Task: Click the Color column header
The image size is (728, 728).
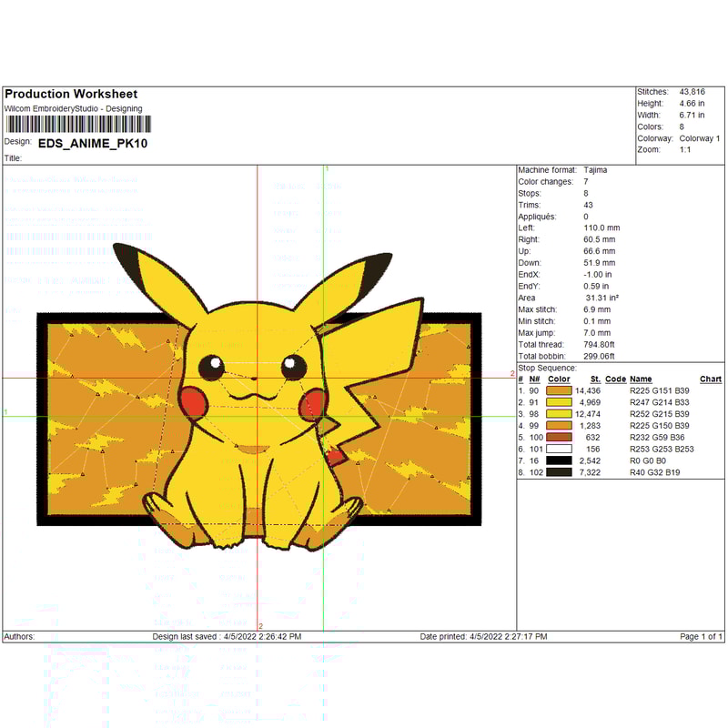Action: click(x=559, y=379)
